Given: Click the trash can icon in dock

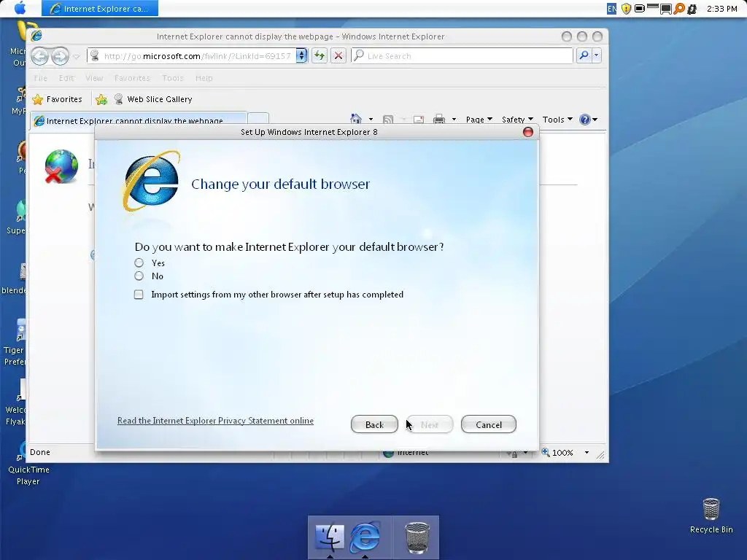Looking at the screenshot, I should click(417, 537).
